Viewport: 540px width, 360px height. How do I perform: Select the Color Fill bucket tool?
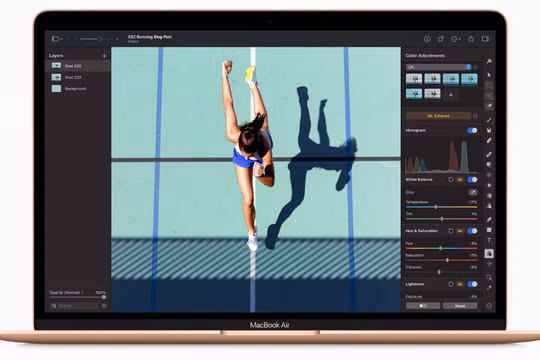(489, 130)
